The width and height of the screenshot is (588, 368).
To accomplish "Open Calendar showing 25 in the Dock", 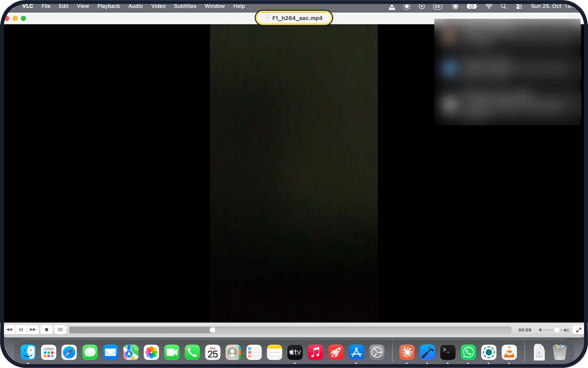I will point(213,352).
